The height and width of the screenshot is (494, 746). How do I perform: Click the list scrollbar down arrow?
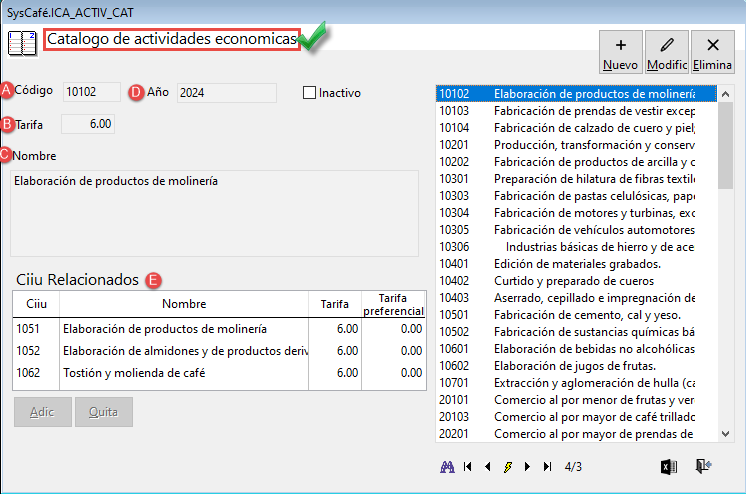coord(725,434)
